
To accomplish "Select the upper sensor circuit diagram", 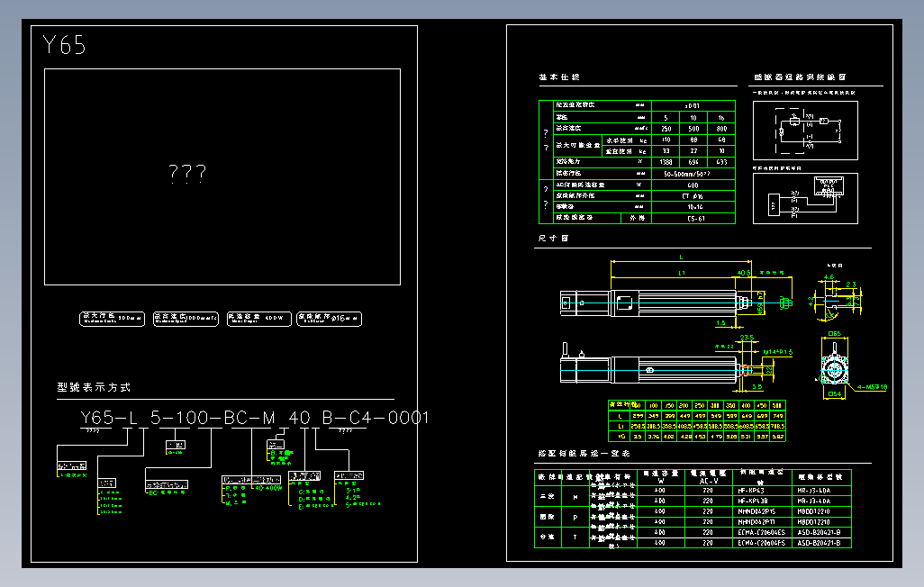I will point(805,131).
